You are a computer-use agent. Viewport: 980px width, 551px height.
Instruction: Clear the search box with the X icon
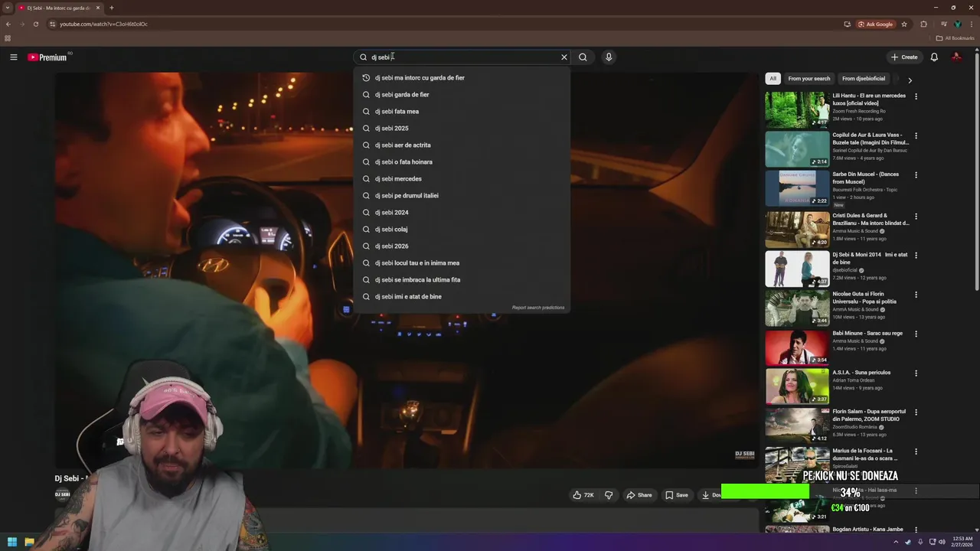pyautogui.click(x=564, y=57)
